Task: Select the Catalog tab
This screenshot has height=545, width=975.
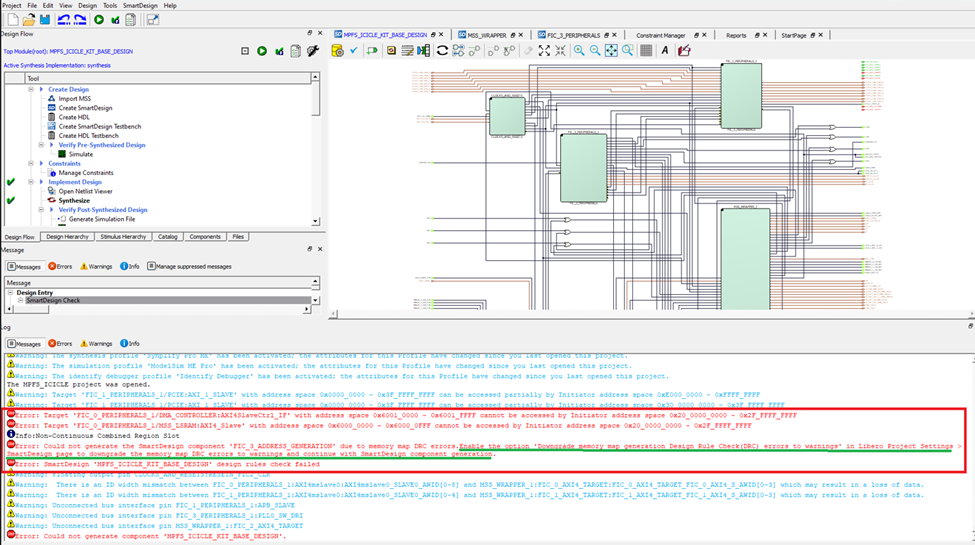Action: click(167, 236)
